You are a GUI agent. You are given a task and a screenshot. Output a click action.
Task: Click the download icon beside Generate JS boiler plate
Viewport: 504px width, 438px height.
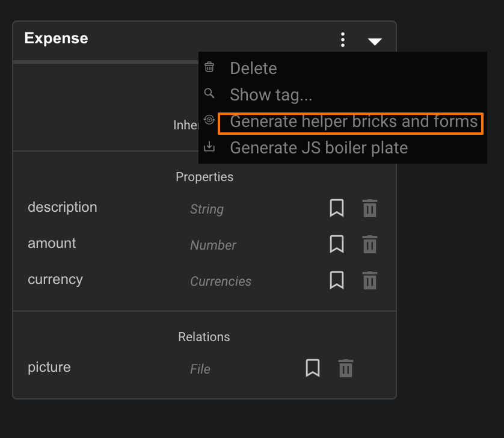(209, 147)
